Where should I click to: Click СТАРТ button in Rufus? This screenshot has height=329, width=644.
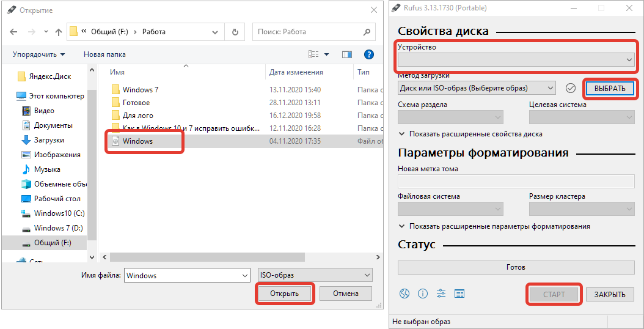[x=554, y=295]
